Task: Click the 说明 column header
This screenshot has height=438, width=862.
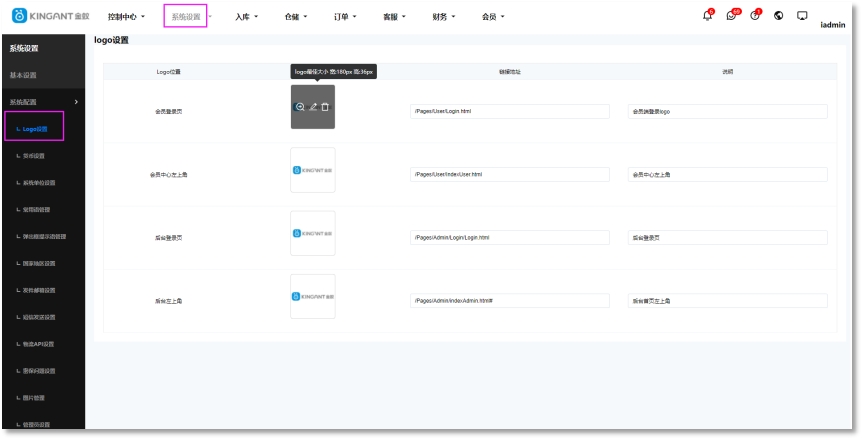Action: pos(727,72)
